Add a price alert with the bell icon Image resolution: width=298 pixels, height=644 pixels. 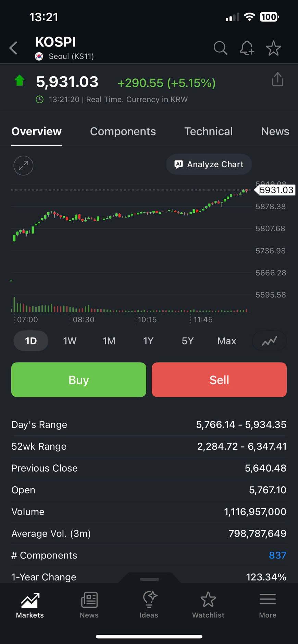247,48
